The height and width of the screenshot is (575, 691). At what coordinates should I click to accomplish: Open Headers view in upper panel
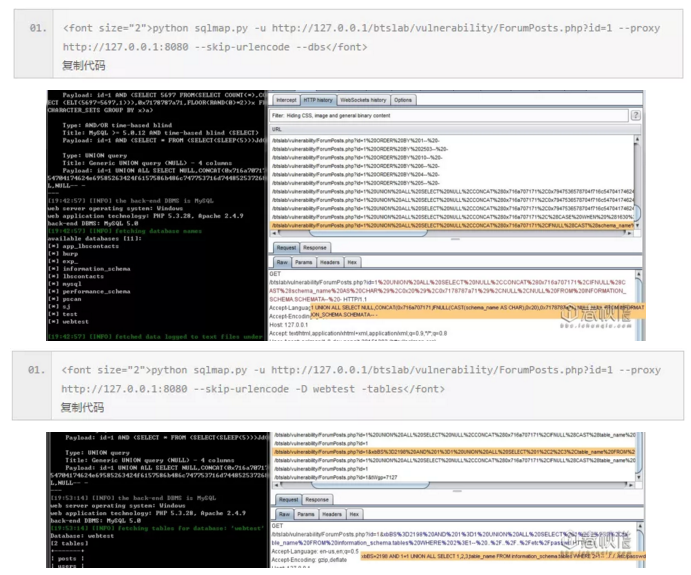tap(330, 263)
